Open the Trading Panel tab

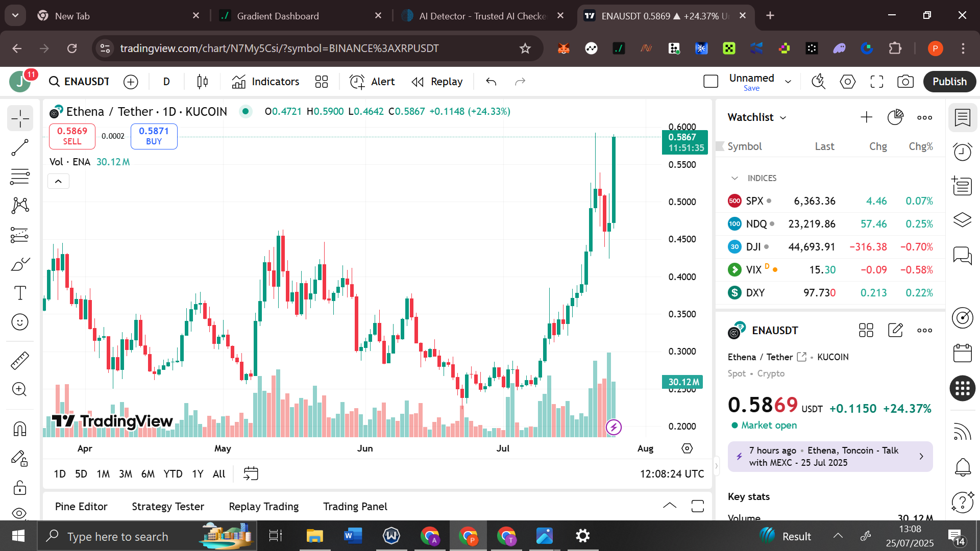tap(355, 507)
